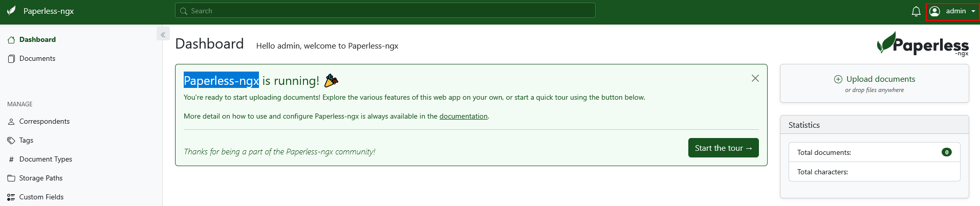Follow the documentation link

(463, 116)
